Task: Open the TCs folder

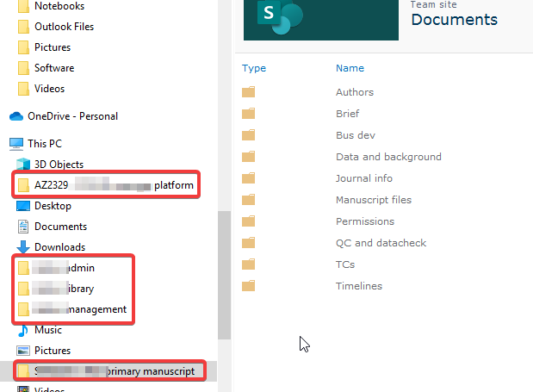Action: click(345, 264)
